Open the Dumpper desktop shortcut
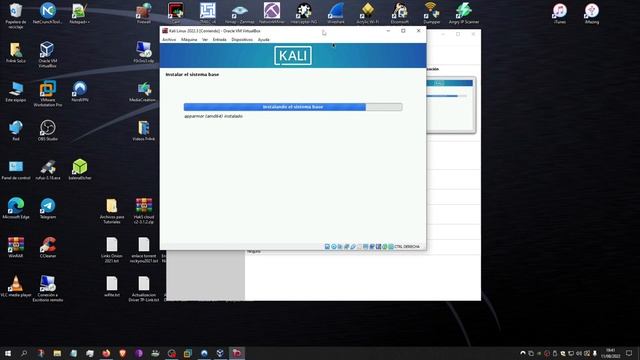 coord(432,13)
